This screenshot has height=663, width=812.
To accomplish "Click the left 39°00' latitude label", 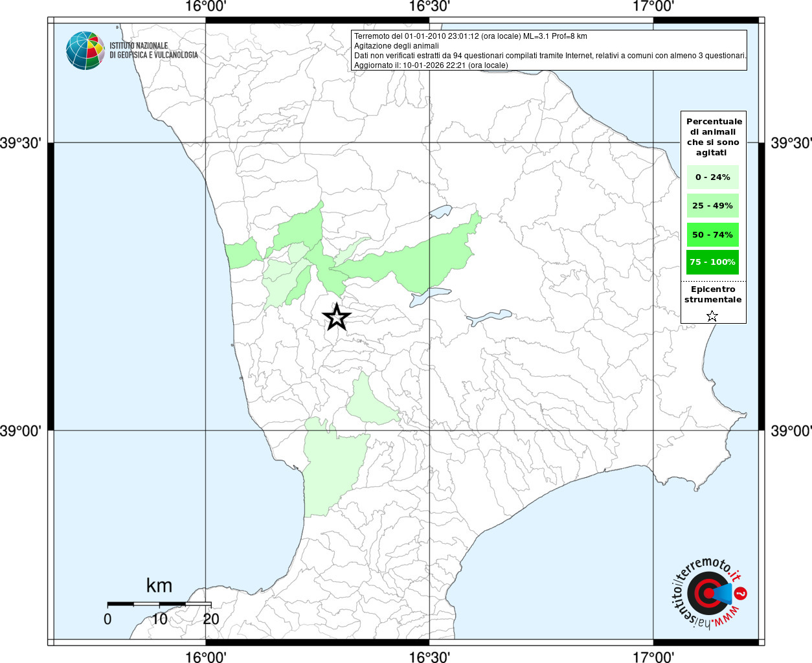I will click(20, 431).
